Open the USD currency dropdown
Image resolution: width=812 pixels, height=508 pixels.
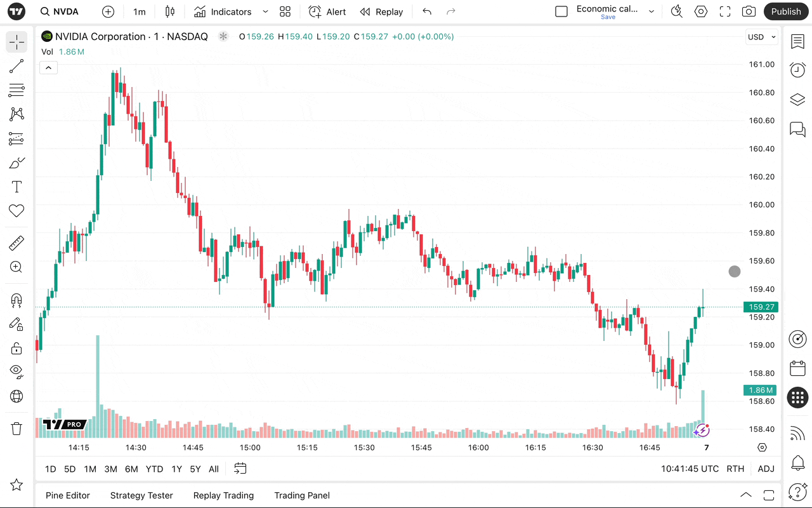pyautogui.click(x=761, y=37)
